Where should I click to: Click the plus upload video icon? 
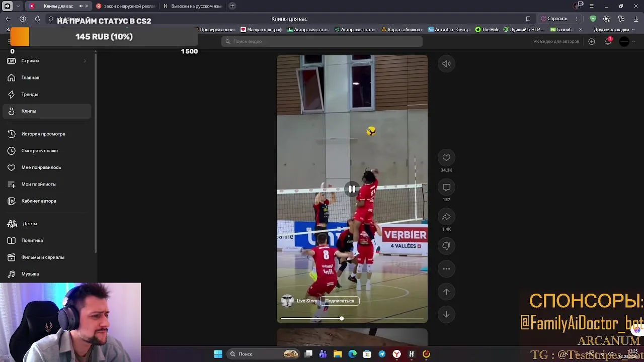point(592,41)
